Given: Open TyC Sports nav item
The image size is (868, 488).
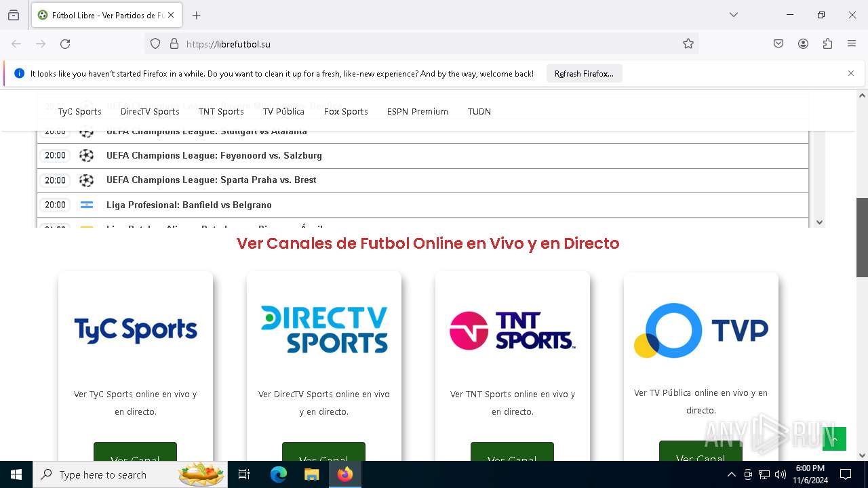Looking at the screenshot, I should pos(79,111).
